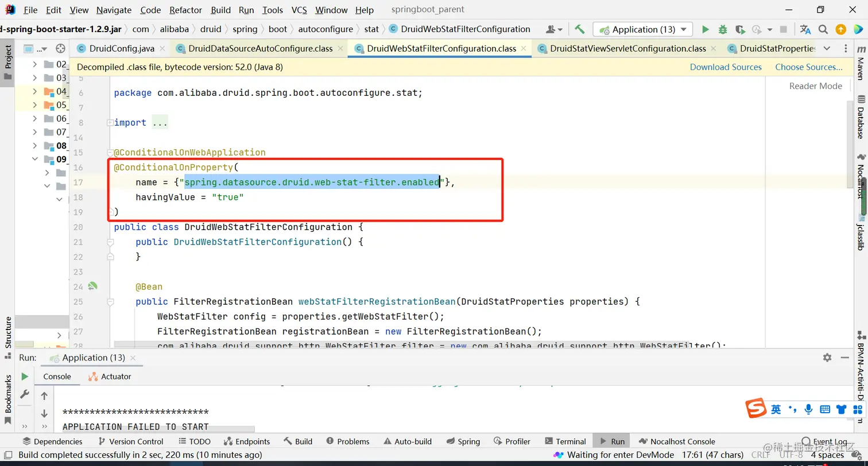Click the Sogou input method S logo
Viewport: 868px width, 466px height.
coord(757,408)
